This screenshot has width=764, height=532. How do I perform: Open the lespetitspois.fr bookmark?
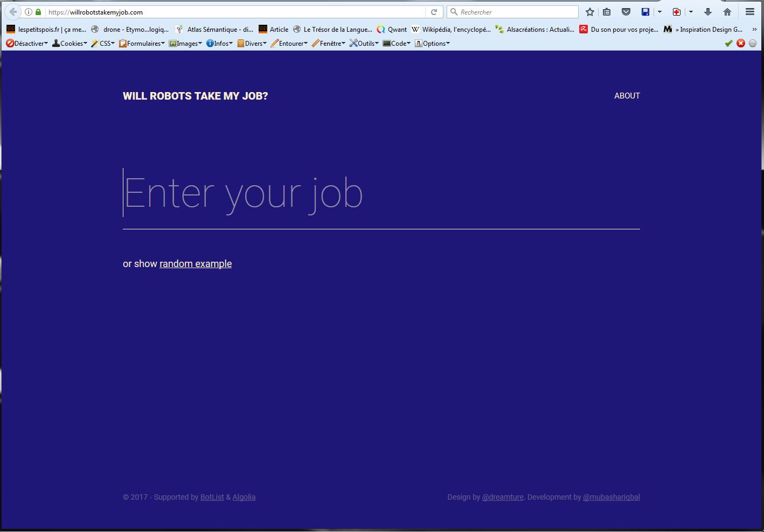click(46, 29)
